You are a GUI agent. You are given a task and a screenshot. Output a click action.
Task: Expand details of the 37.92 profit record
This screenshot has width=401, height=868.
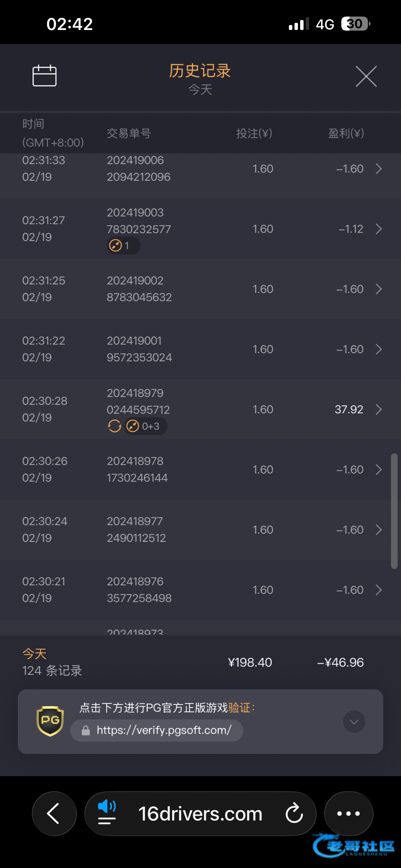point(379,409)
